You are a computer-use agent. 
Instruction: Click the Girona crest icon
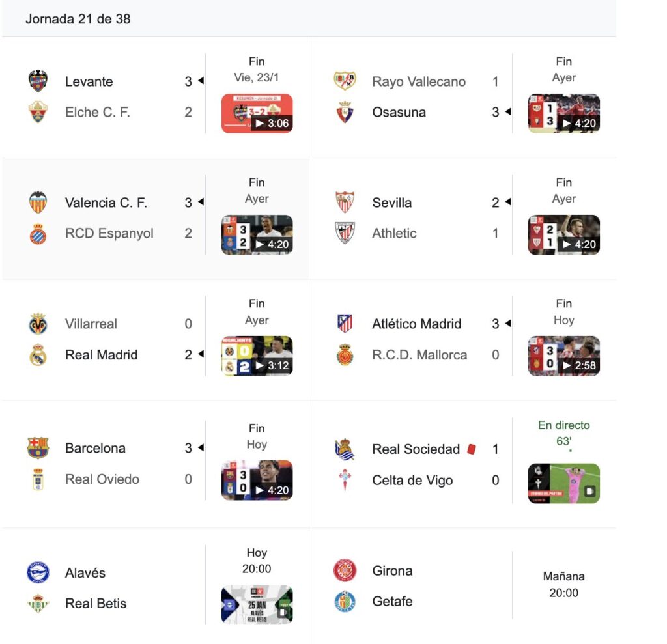coord(345,571)
